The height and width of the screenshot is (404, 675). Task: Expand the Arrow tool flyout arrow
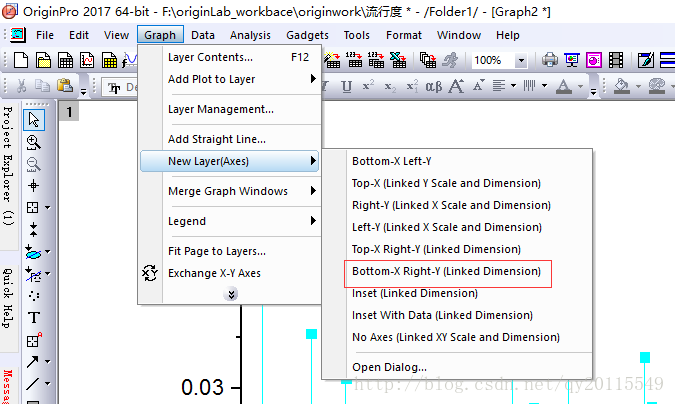pyautogui.click(x=48, y=361)
